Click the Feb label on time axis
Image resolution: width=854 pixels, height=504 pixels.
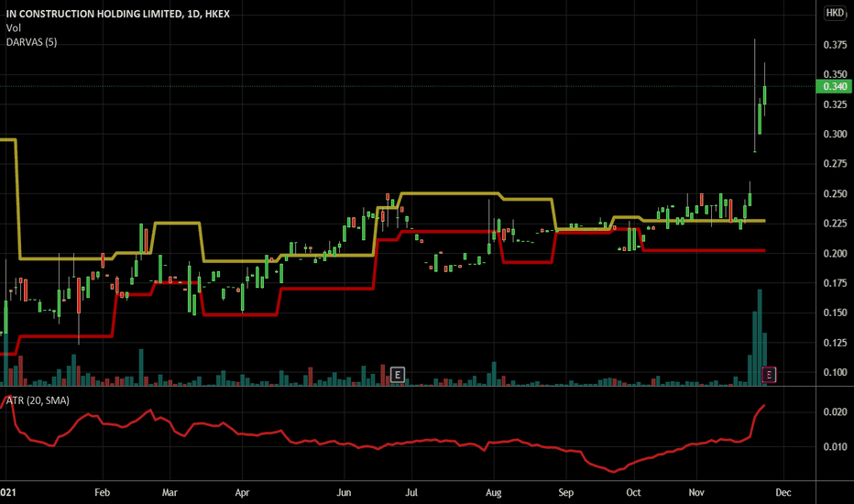pos(102,493)
